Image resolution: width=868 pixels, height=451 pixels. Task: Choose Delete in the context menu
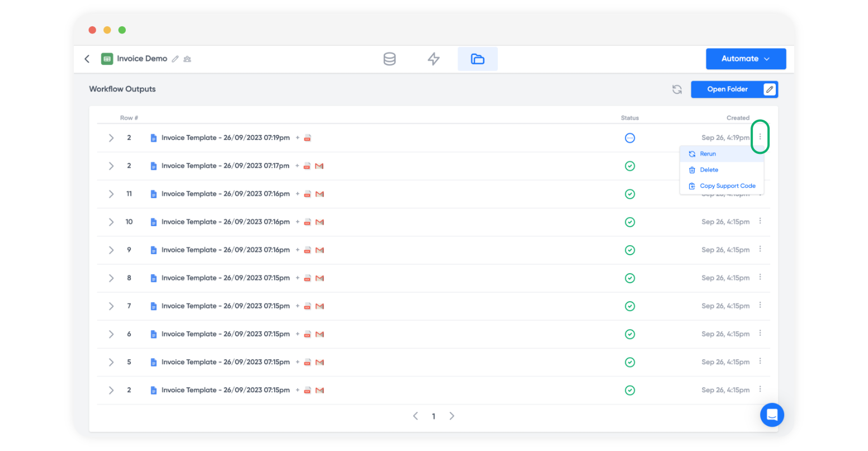[x=709, y=170]
